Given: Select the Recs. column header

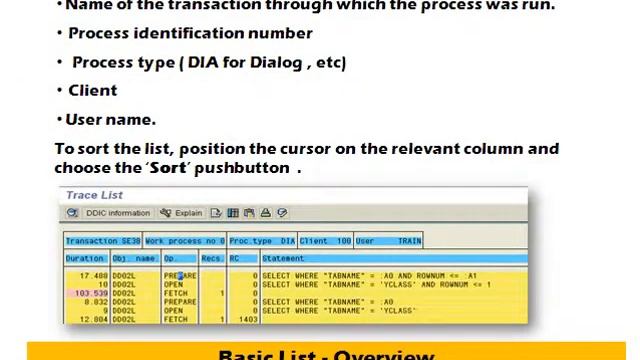Looking at the screenshot, I should tap(213, 258).
